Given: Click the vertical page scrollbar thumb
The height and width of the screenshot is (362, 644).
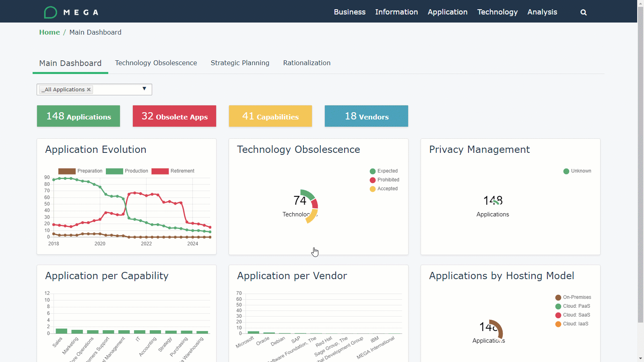Looking at the screenshot, I should pos(640,165).
